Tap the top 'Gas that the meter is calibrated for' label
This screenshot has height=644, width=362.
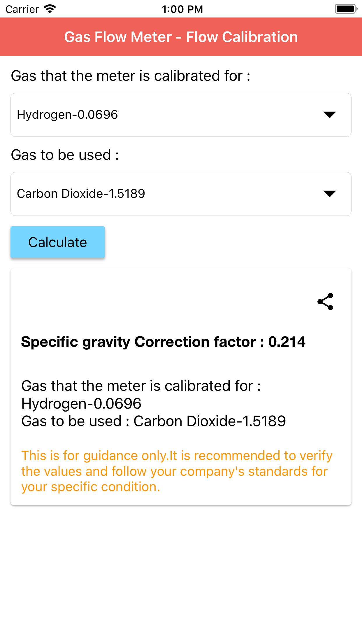(x=131, y=76)
